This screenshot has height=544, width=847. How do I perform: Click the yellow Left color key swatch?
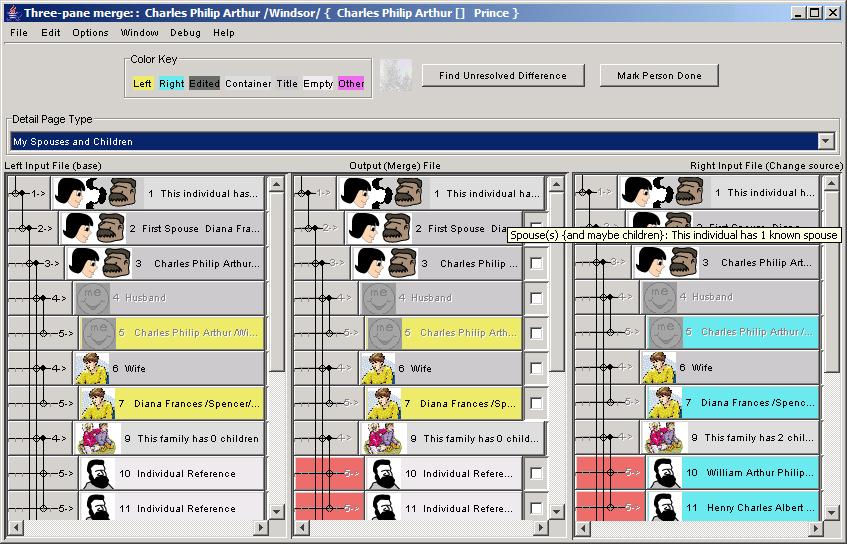tap(143, 84)
